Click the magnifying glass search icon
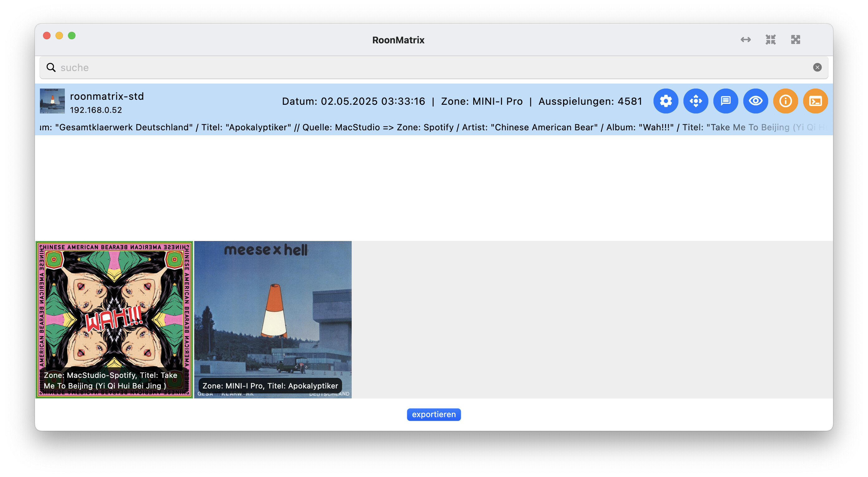Image resolution: width=868 pixels, height=477 pixels. tap(51, 67)
